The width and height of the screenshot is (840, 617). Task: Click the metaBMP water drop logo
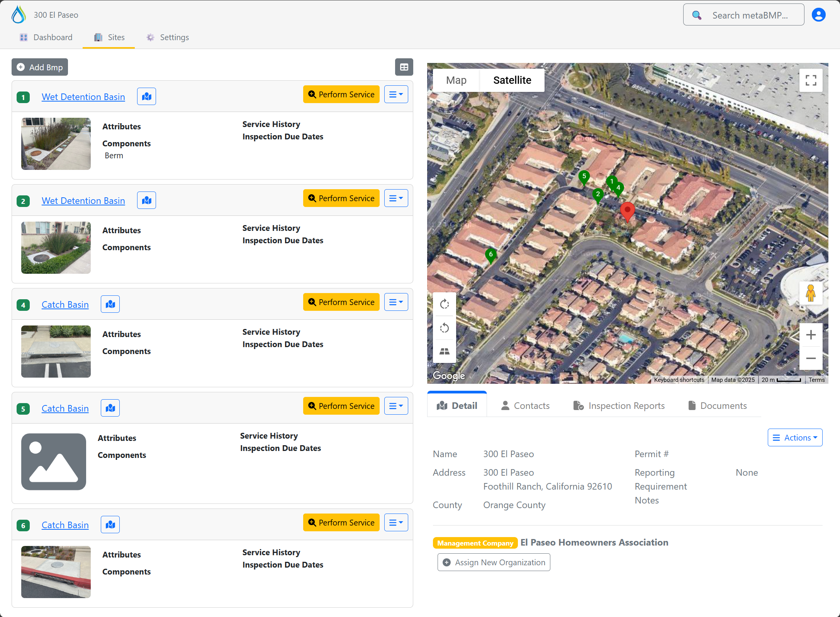coord(19,15)
